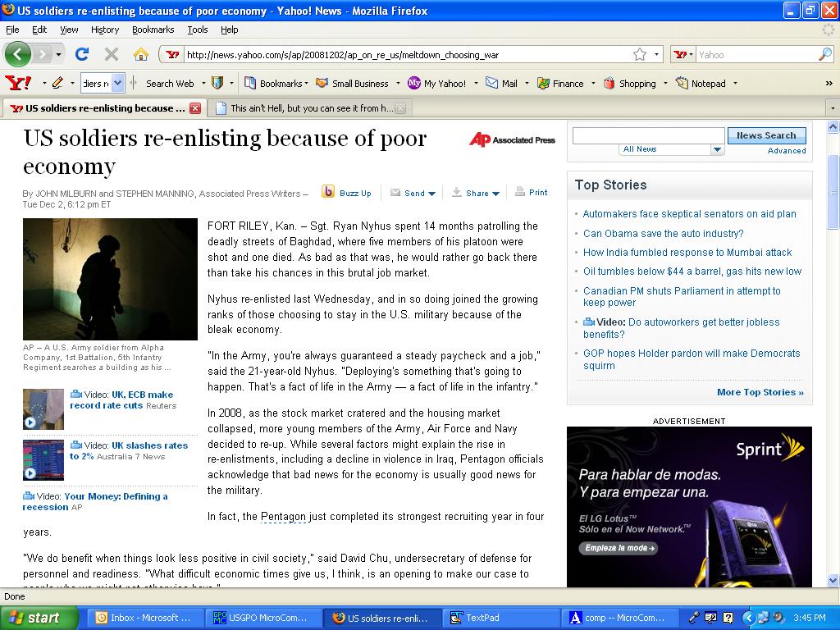The width and height of the screenshot is (840, 630).
Task: Click the News Search button
Action: click(x=766, y=135)
